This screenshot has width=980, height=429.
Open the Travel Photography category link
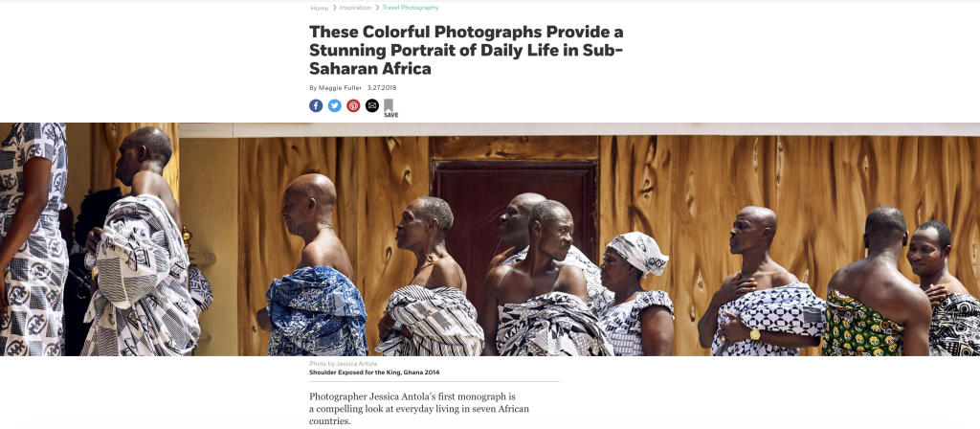click(x=411, y=8)
